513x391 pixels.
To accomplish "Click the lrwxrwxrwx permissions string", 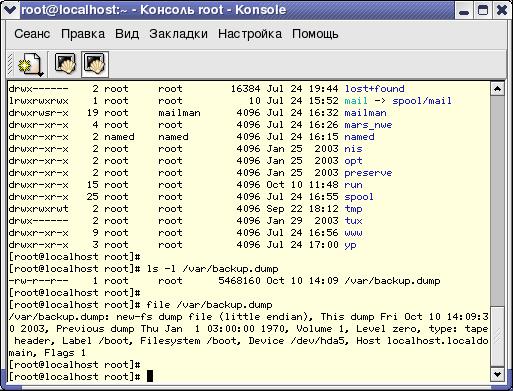I will [x=38, y=101].
